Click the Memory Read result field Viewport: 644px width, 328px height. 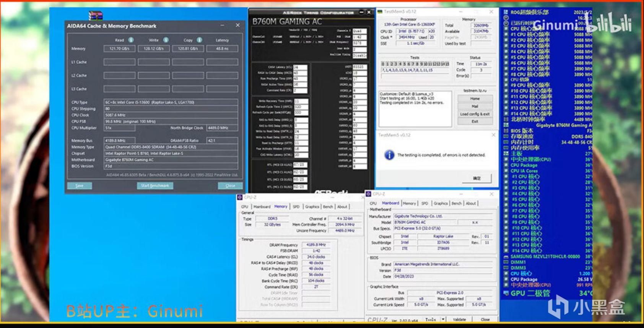[x=119, y=49]
